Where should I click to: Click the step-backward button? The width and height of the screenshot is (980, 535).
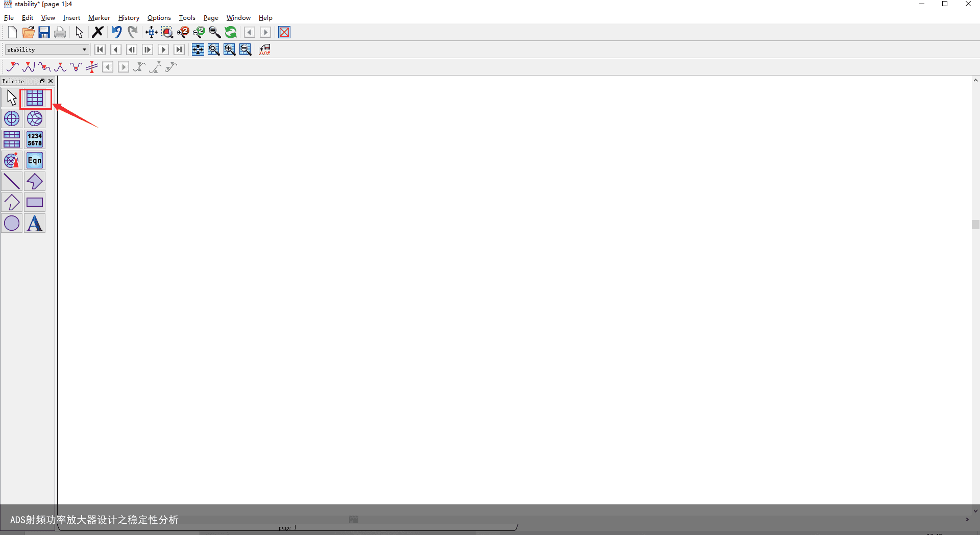click(x=132, y=50)
